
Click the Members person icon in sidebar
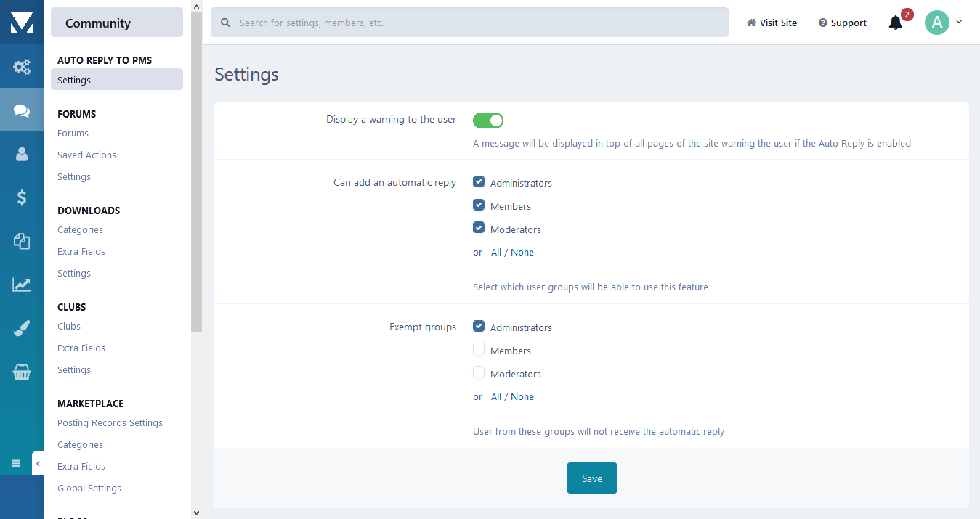(22, 154)
